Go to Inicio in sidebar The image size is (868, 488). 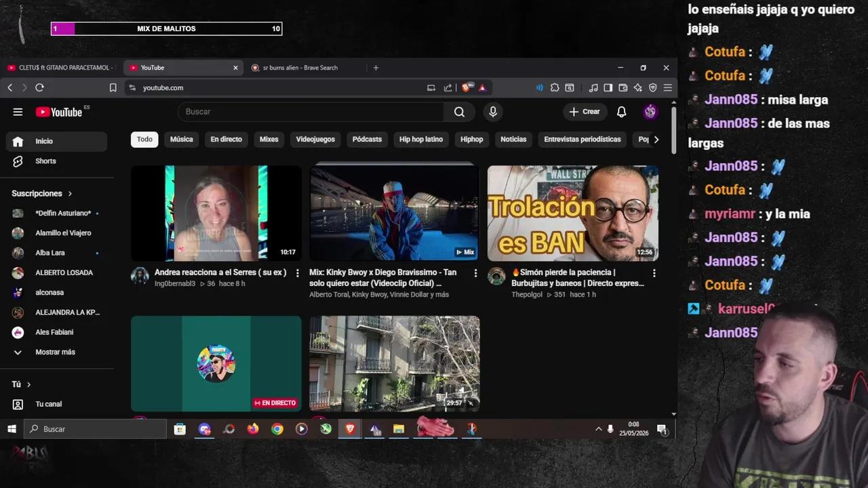click(x=57, y=141)
